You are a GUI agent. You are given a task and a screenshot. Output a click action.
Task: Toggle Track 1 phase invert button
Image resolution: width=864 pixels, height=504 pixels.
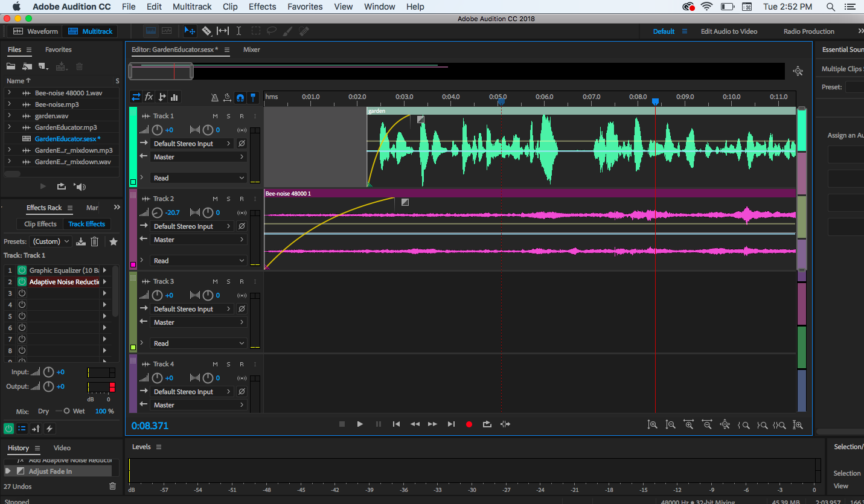(242, 144)
